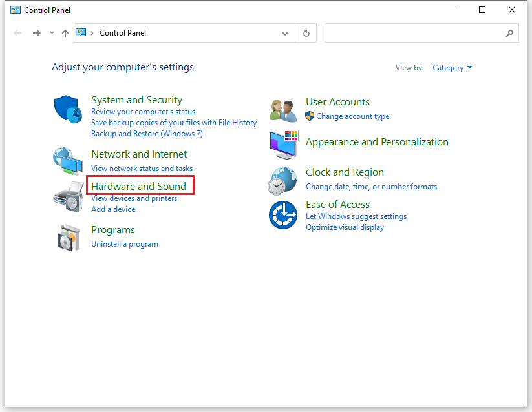Open Change account type settings
The width and height of the screenshot is (532, 412).
352,116
